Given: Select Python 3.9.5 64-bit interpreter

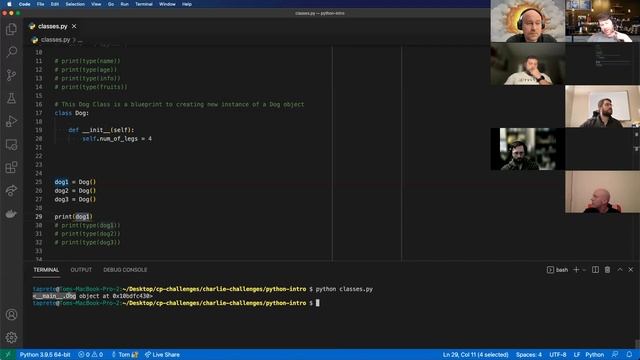Looking at the screenshot, I should [45, 355].
